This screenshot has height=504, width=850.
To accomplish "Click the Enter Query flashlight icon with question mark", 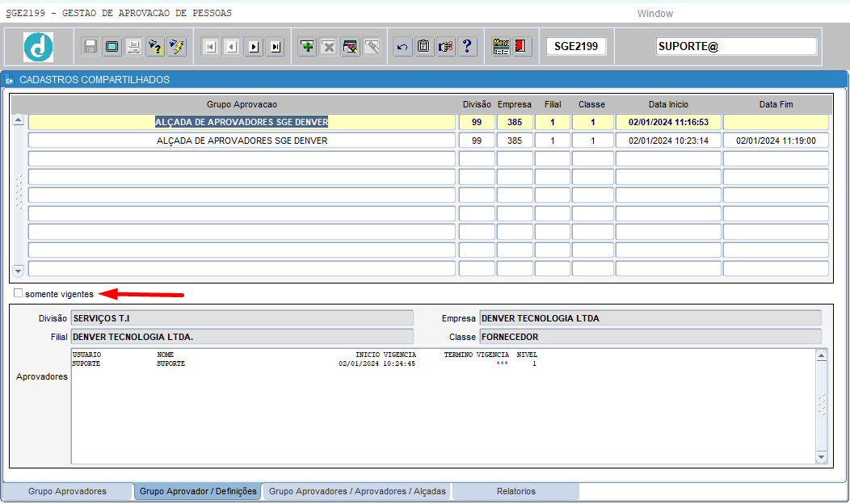I will click(155, 47).
